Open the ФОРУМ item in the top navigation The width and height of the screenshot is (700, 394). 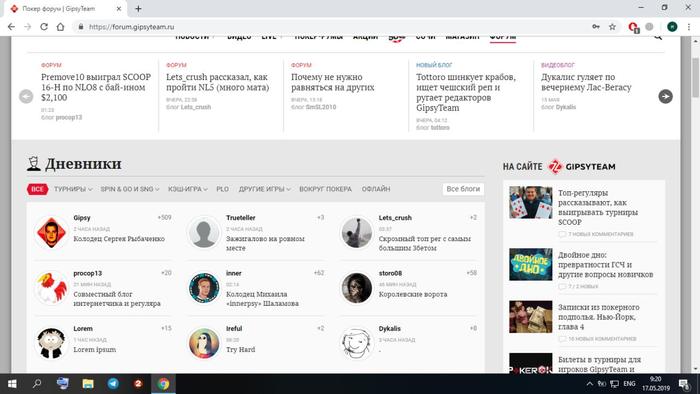[x=503, y=37]
